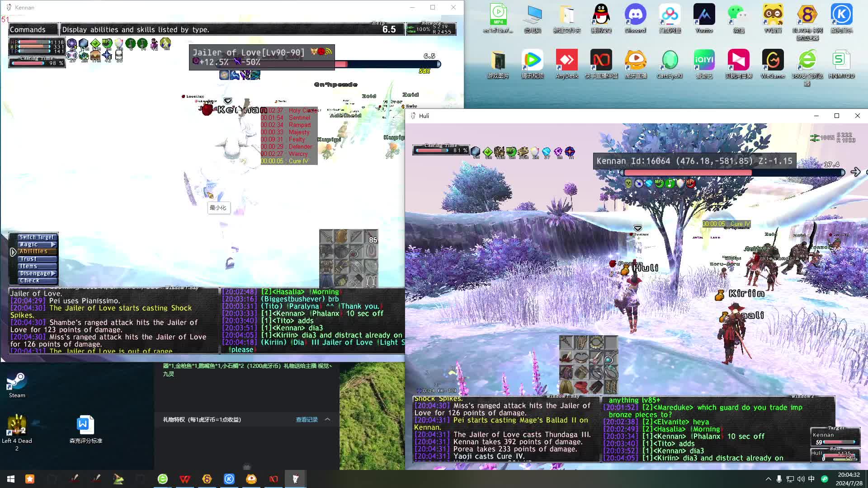Select Abilities in the game menu

pos(33,251)
